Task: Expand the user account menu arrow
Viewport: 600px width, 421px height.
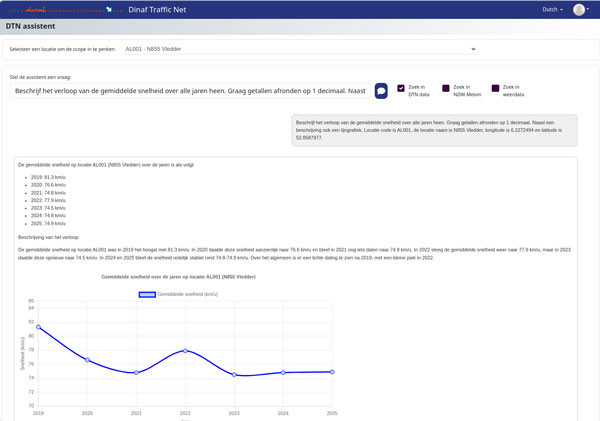Action: pos(590,10)
